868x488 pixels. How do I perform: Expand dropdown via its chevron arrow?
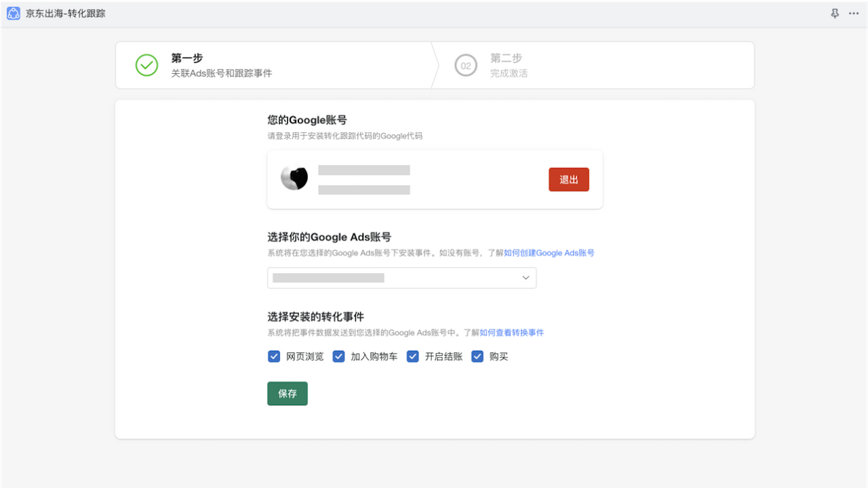[526, 278]
